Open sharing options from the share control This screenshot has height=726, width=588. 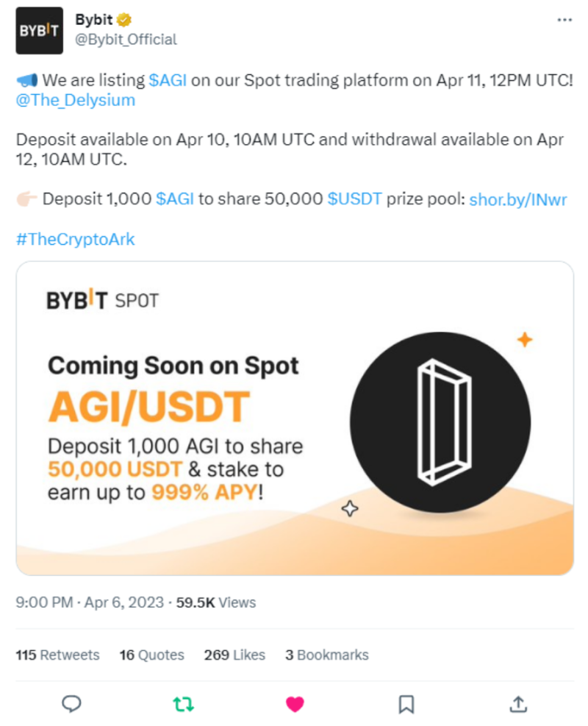517,704
